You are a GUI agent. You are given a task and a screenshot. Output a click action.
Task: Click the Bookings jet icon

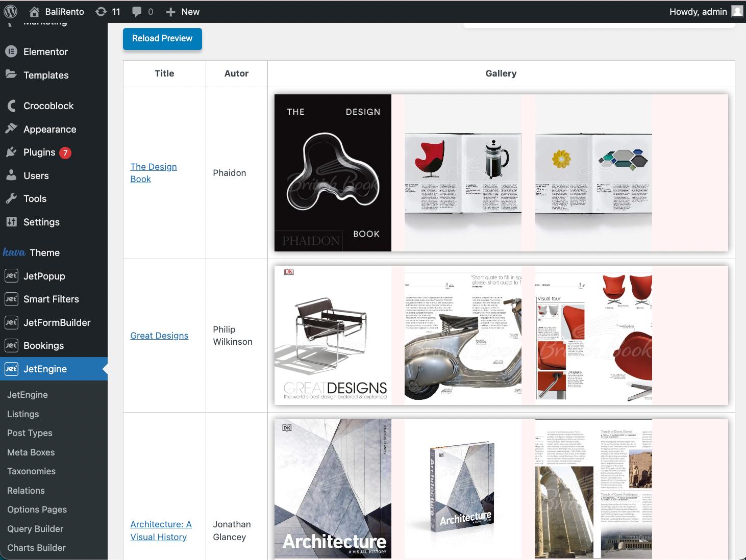pos(11,345)
